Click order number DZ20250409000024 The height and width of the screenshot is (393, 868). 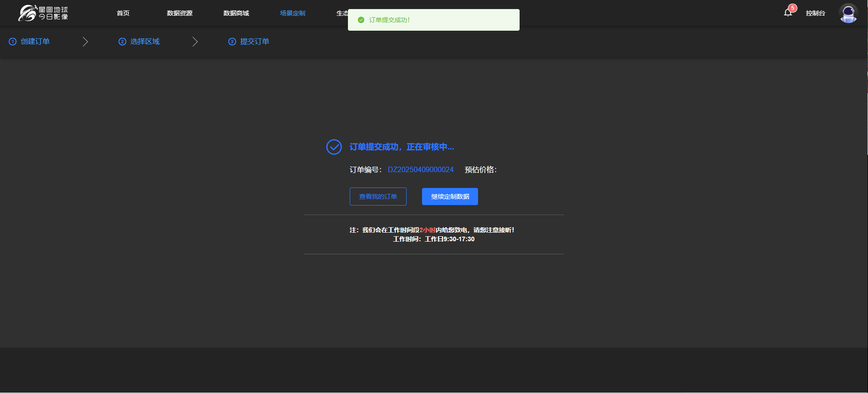coord(420,170)
